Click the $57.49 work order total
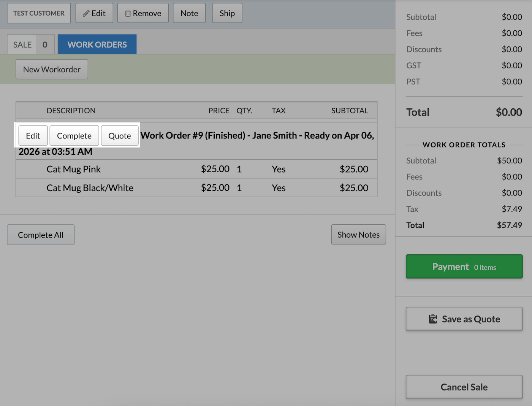This screenshot has height=406, width=532. pos(509,225)
